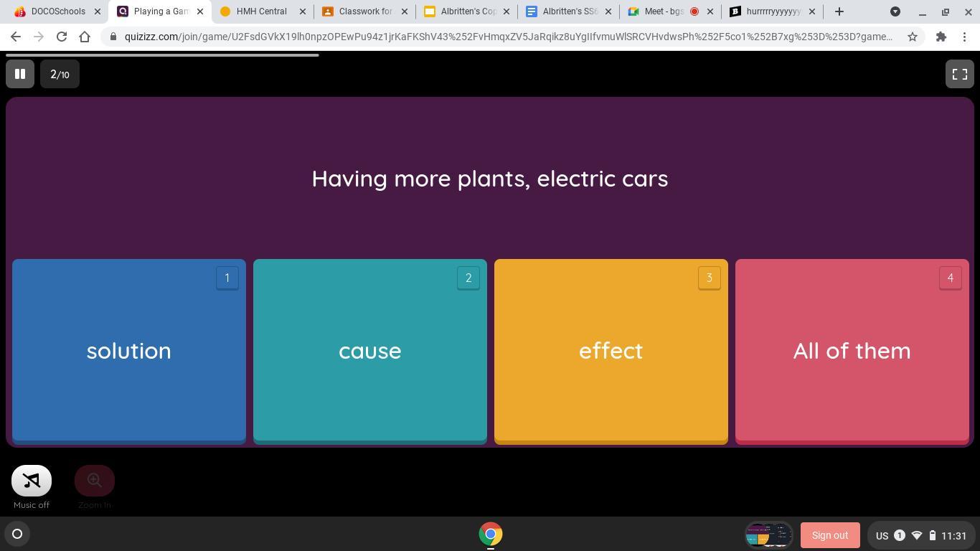Click the address bar URL
This screenshot has width=980, height=551.
click(x=508, y=37)
